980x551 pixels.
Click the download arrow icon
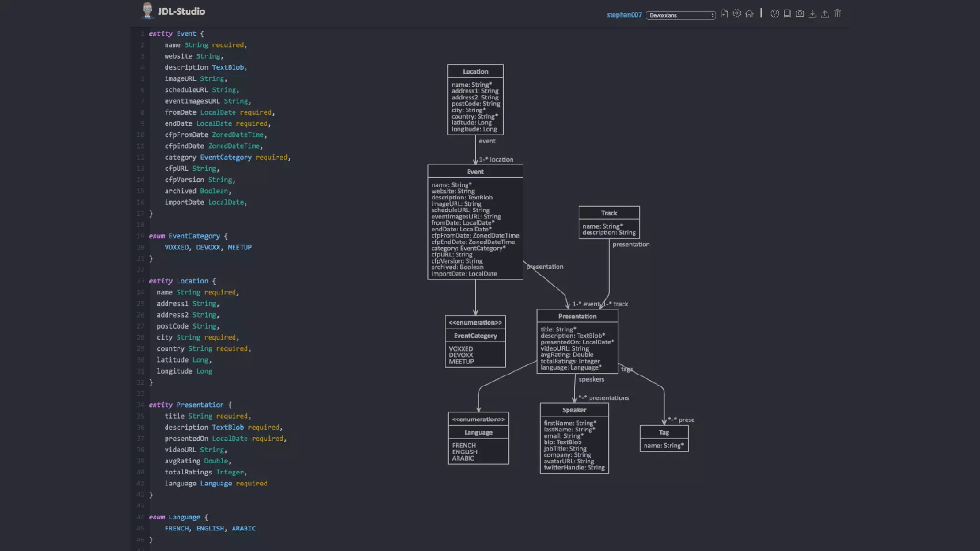pyautogui.click(x=813, y=14)
